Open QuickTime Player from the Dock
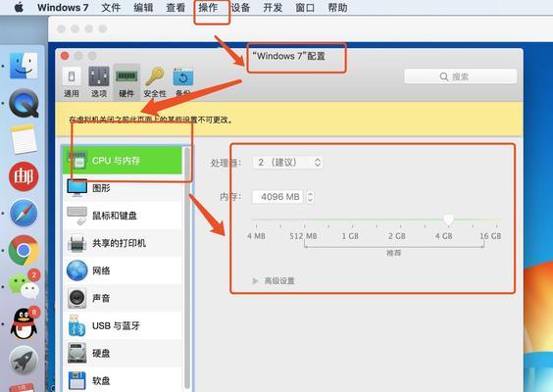 (24, 103)
